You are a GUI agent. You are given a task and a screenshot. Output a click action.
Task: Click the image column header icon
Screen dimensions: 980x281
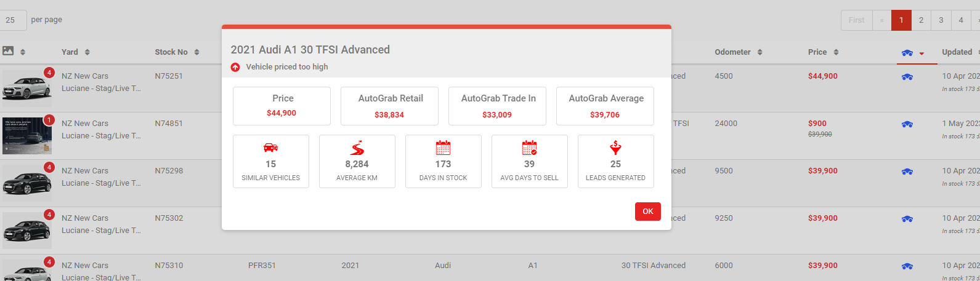pyautogui.click(x=8, y=51)
